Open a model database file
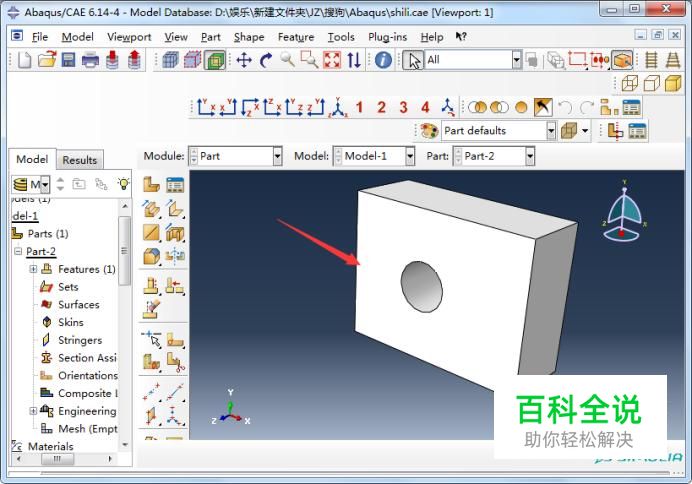692x484 pixels. 47,60
